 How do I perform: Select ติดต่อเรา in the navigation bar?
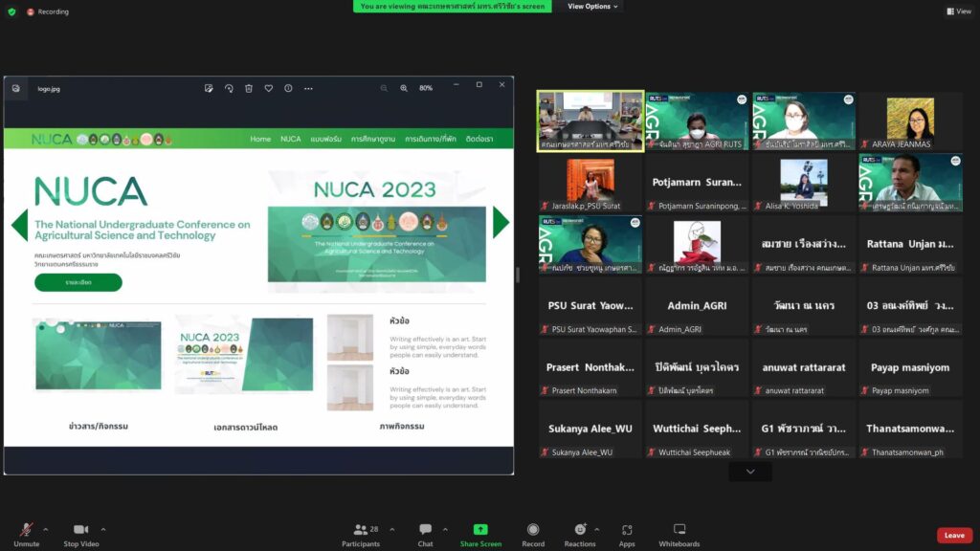tap(479, 139)
